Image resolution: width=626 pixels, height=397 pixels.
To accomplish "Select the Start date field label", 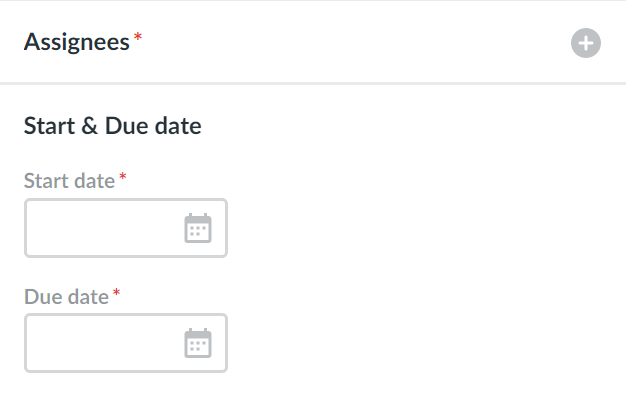I will point(69,181).
